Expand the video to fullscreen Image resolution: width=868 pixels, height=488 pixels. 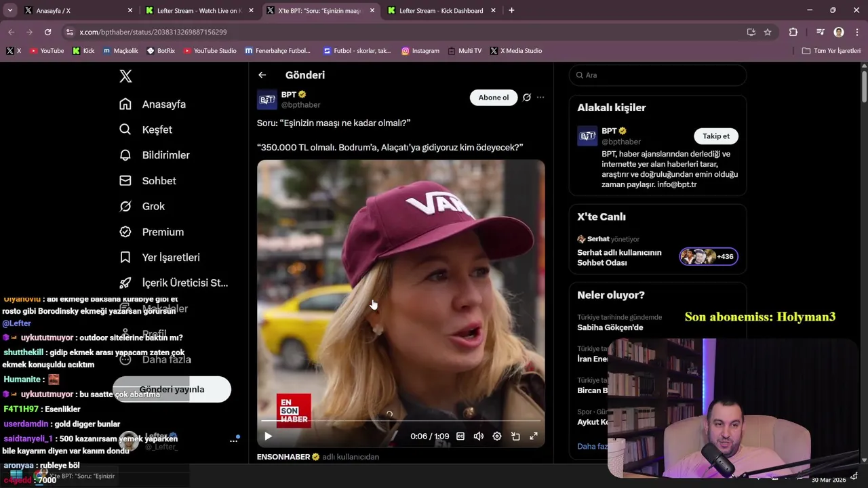(x=534, y=436)
